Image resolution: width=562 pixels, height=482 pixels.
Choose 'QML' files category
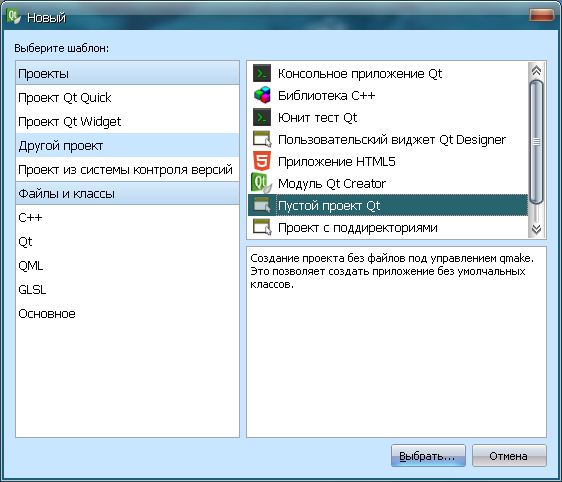click(127, 266)
